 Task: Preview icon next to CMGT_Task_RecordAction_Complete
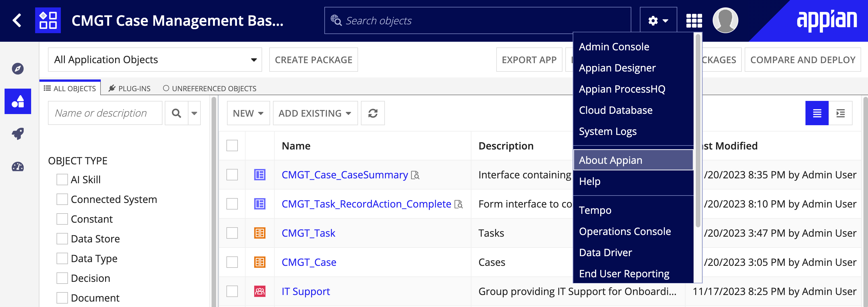[x=459, y=204]
